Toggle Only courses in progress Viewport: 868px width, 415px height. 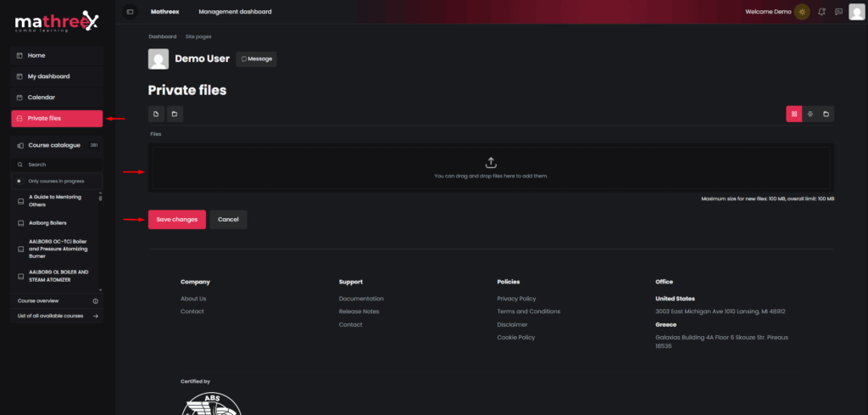pos(19,181)
